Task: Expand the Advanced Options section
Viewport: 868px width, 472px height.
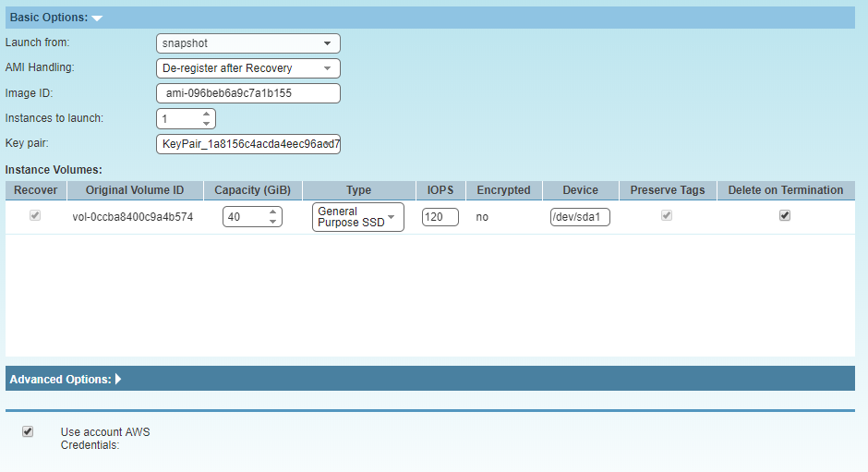Action: pos(118,379)
